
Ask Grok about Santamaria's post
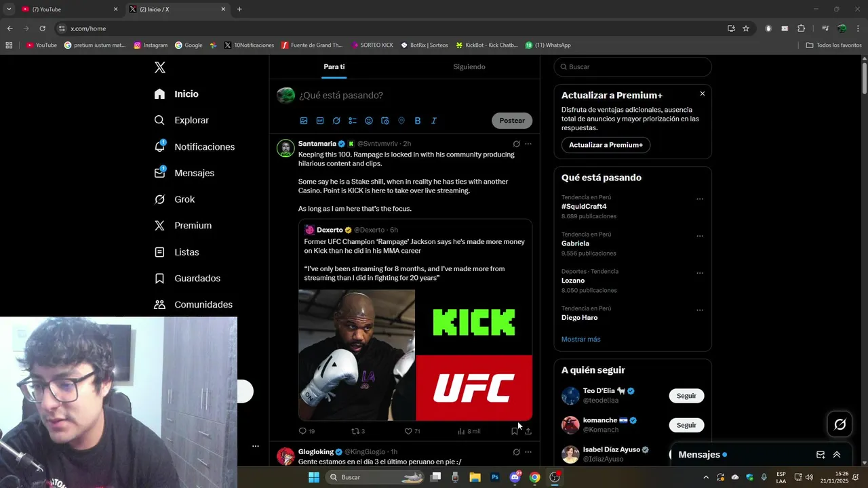[x=516, y=144]
